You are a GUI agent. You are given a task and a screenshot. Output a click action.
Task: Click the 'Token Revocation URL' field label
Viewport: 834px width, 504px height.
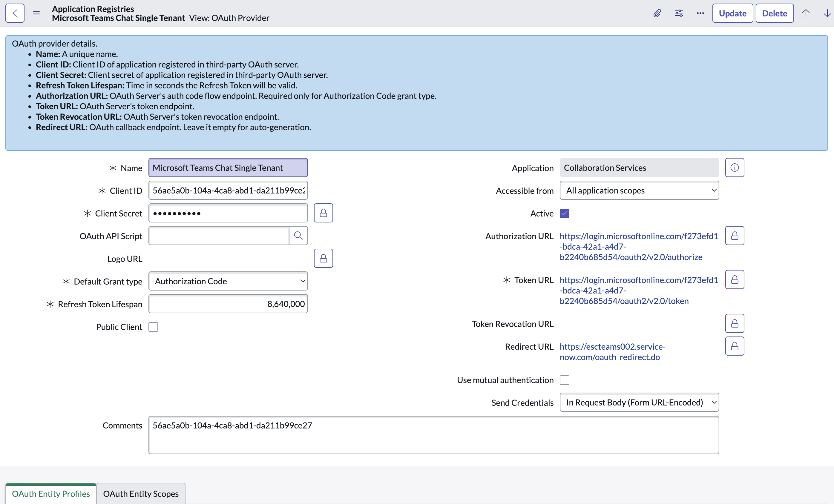tap(513, 324)
